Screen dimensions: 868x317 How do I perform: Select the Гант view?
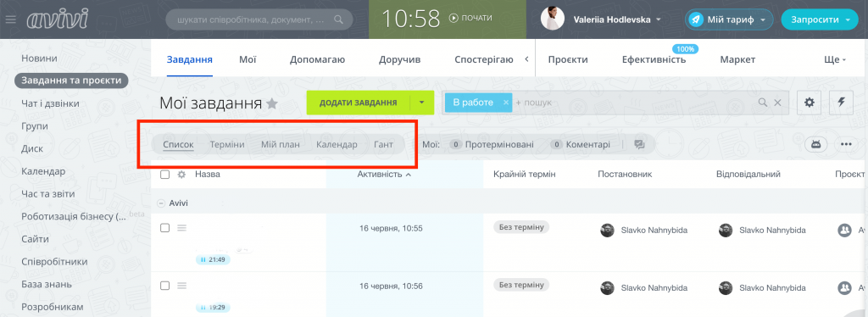click(x=384, y=145)
